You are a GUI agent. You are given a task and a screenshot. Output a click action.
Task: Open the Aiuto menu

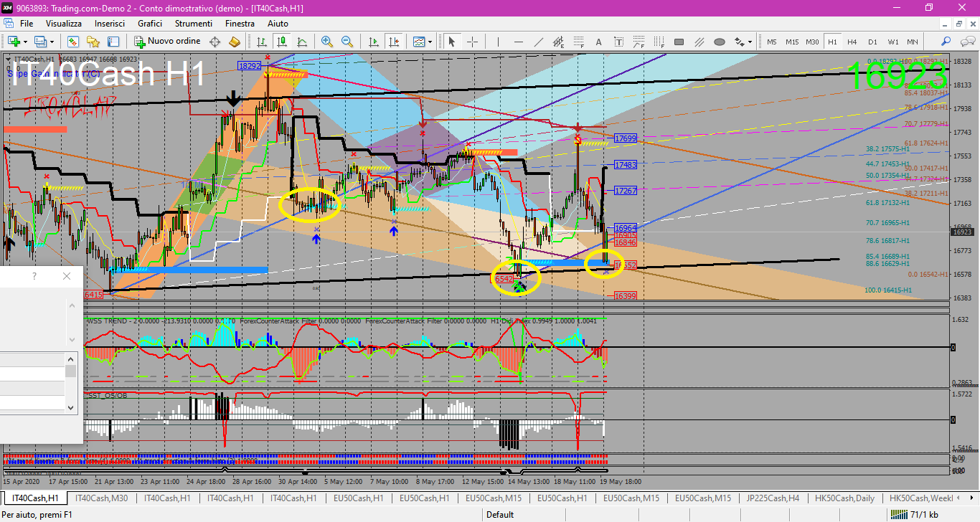pyautogui.click(x=278, y=24)
